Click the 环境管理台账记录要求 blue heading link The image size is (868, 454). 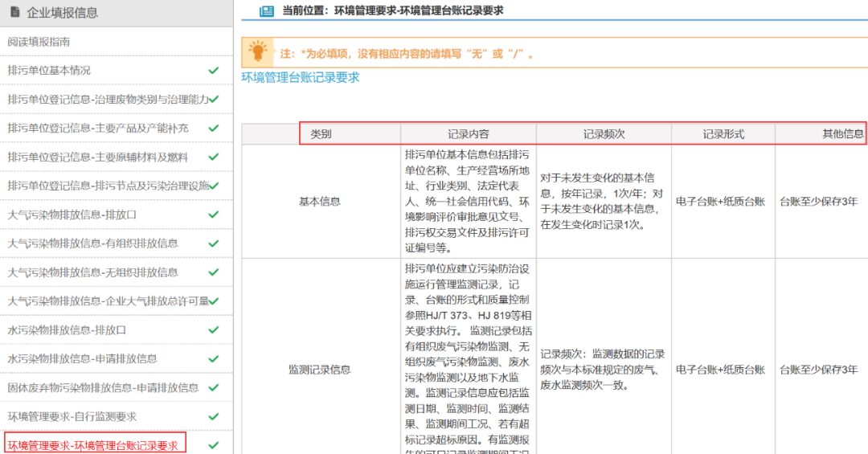click(x=301, y=78)
